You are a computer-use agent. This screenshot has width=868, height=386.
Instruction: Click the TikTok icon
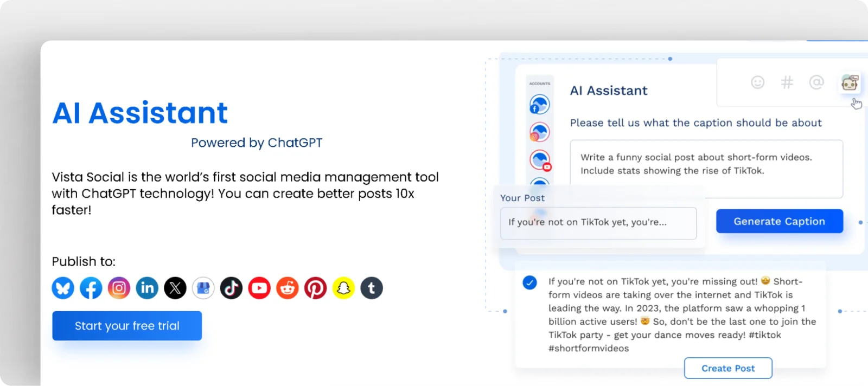tap(231, 288)
